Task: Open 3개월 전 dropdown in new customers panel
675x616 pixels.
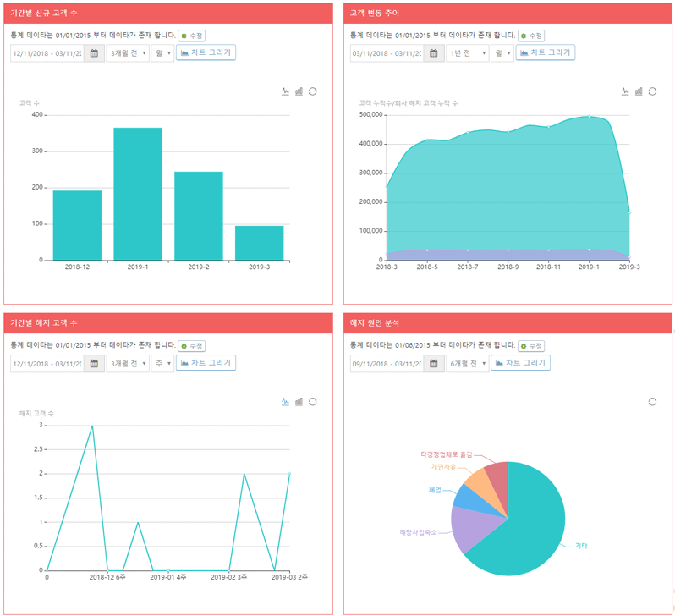Action: coord(128,53)
